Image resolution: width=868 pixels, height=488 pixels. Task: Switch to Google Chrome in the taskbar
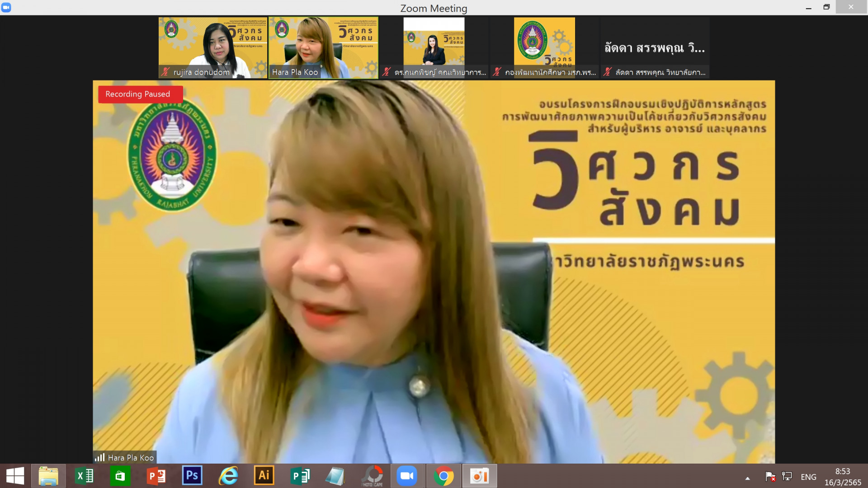[443, 476]
